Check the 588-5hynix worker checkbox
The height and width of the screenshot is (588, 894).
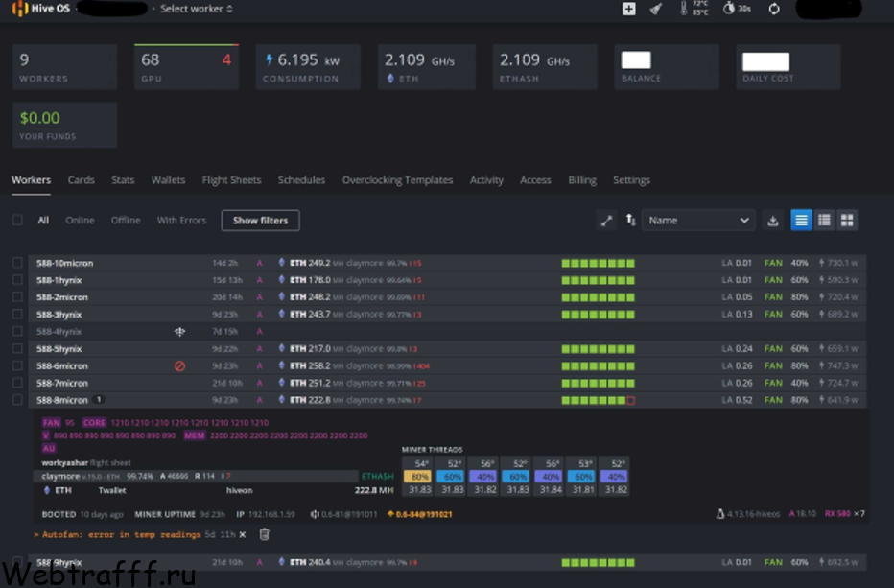(17, 348)
